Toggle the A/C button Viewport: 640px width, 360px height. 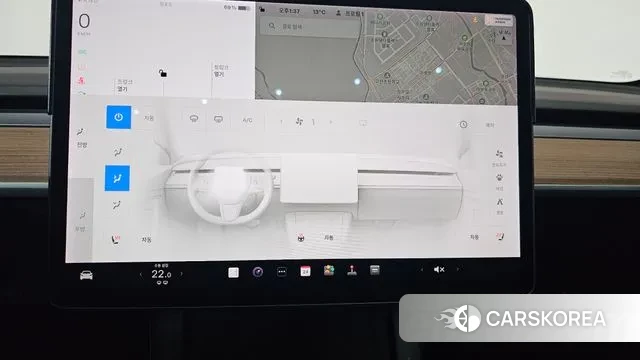(x=247, y=120)
